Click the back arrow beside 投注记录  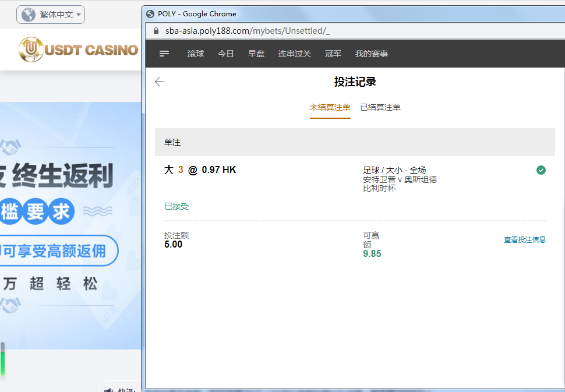coord(160,82)
